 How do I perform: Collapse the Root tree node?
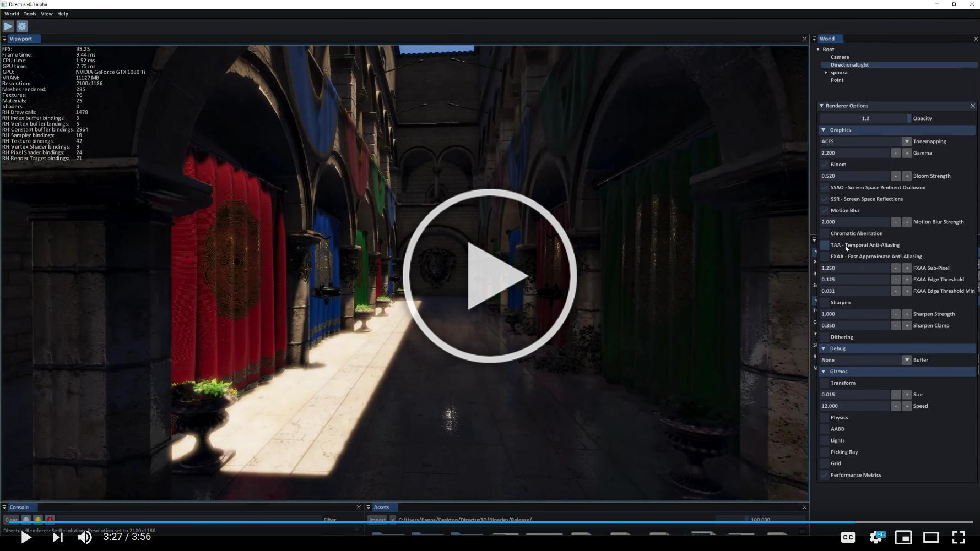[x=818, y=50]
